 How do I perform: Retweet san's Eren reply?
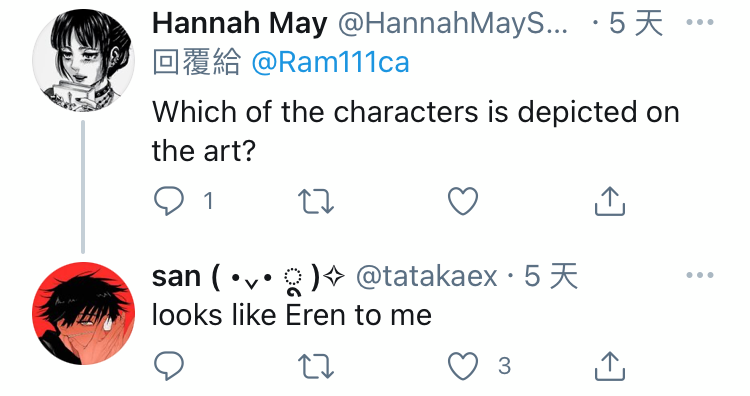[x=316, y=366]
